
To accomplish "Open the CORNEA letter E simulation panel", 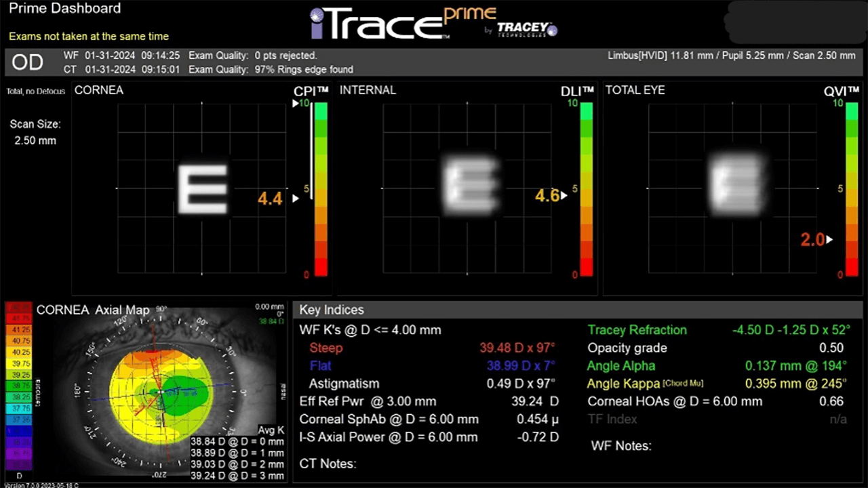I will [x=202, y=188].
